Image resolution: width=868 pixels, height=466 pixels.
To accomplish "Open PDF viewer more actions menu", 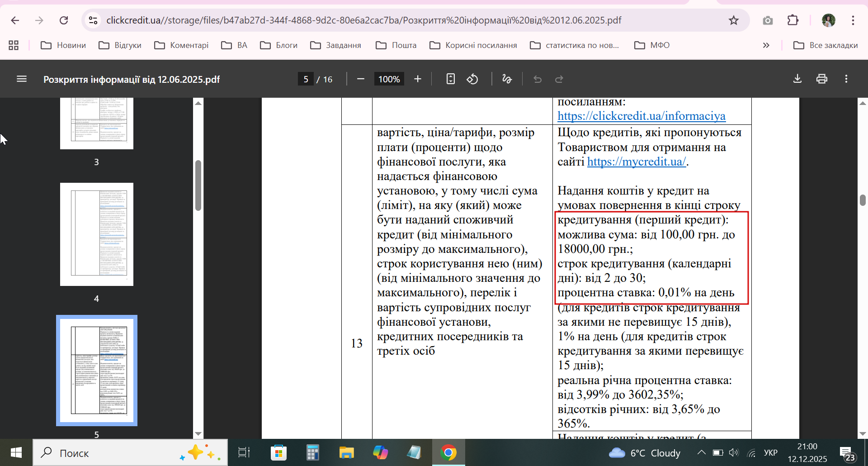I will (846, 79).
